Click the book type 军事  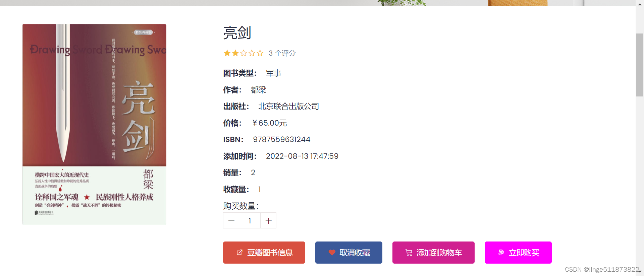pos(274,73)
